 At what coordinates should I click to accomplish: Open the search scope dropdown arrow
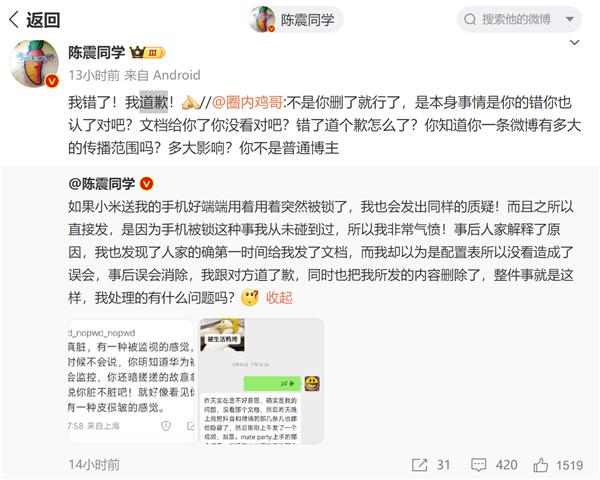point(570,19)
